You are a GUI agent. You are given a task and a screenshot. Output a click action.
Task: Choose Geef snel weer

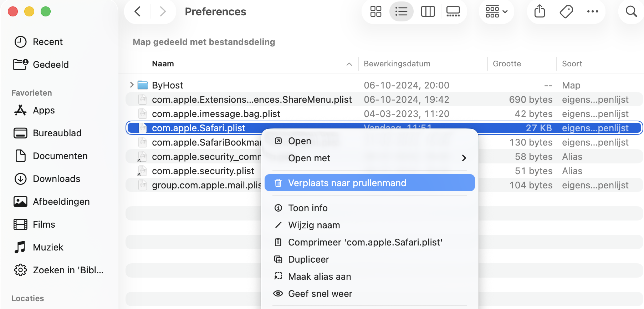click(369, 294)
